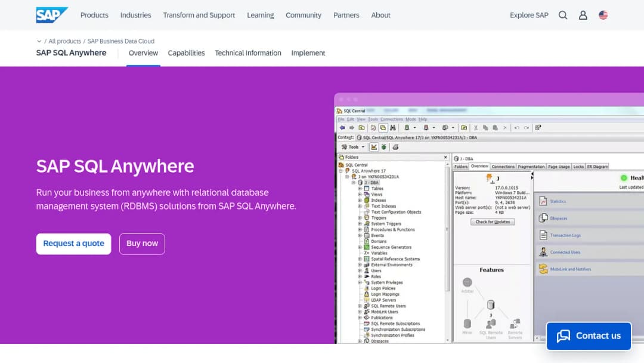This screenshot has height=363, width=644.
Task: Switch to the Implement tab
Action: [x=308, y=53]
